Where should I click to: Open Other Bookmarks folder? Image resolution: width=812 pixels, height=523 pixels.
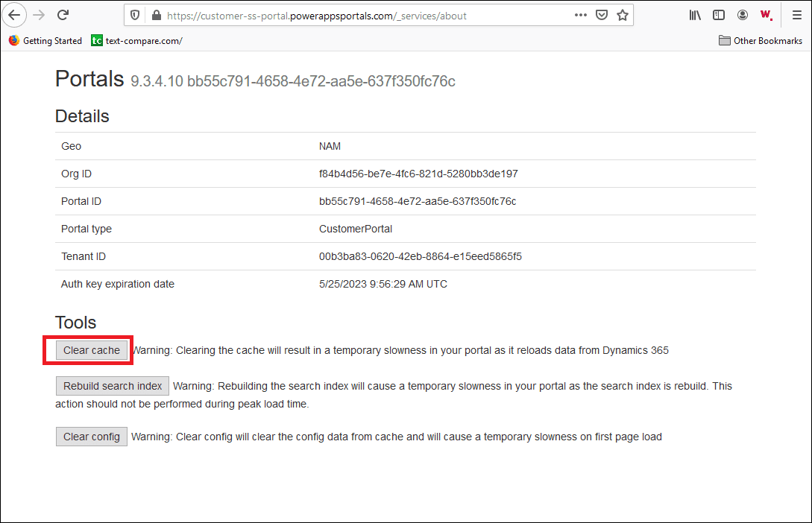click(x=761, y=41)
